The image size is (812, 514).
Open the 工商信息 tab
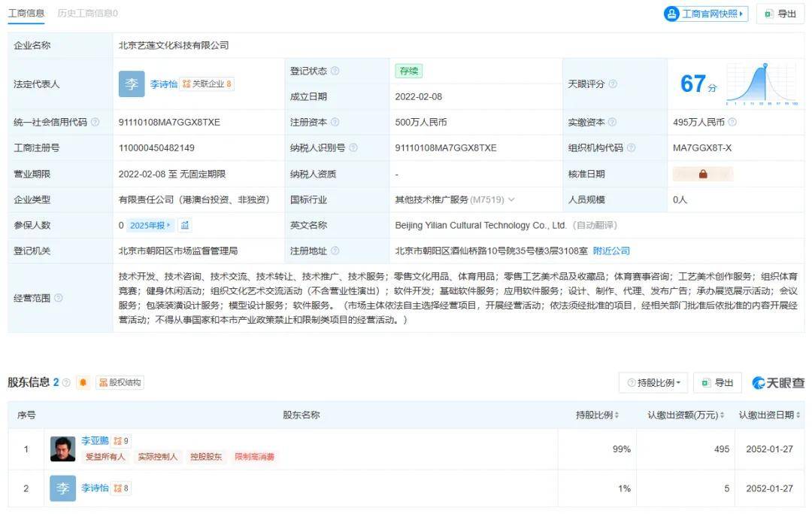pos(26,14)
